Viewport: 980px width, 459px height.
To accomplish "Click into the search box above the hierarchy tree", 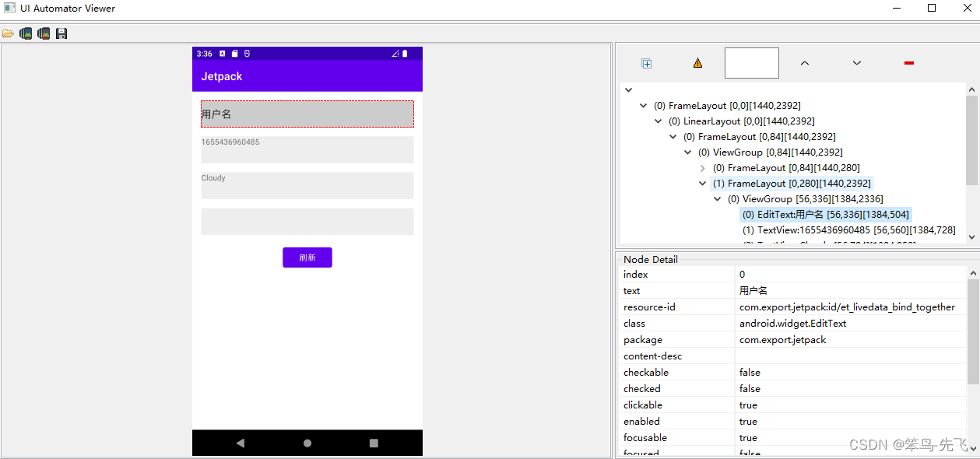I will pyautogui.click(x=751, y=63).
